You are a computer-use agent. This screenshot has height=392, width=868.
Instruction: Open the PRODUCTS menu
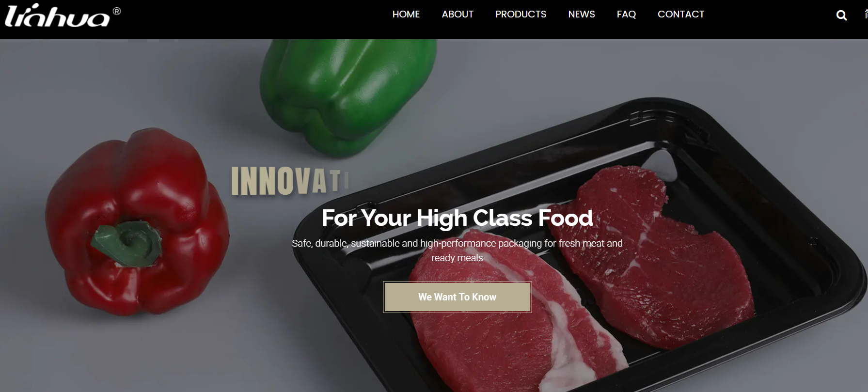(x=521, y=15)
